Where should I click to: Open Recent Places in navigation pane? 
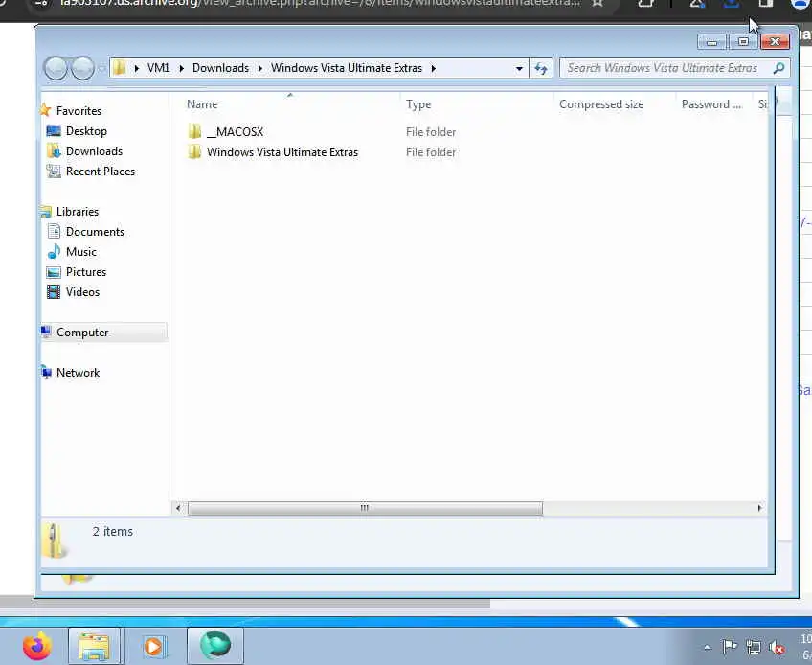101,172
